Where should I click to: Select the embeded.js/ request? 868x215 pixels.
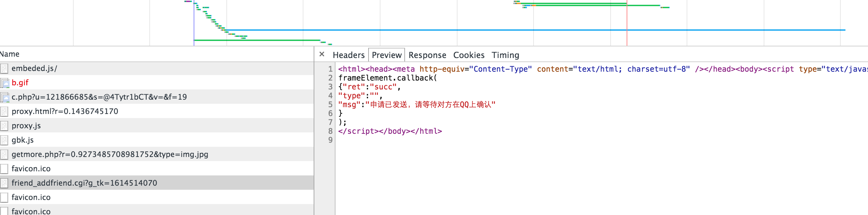click(157, 69)
